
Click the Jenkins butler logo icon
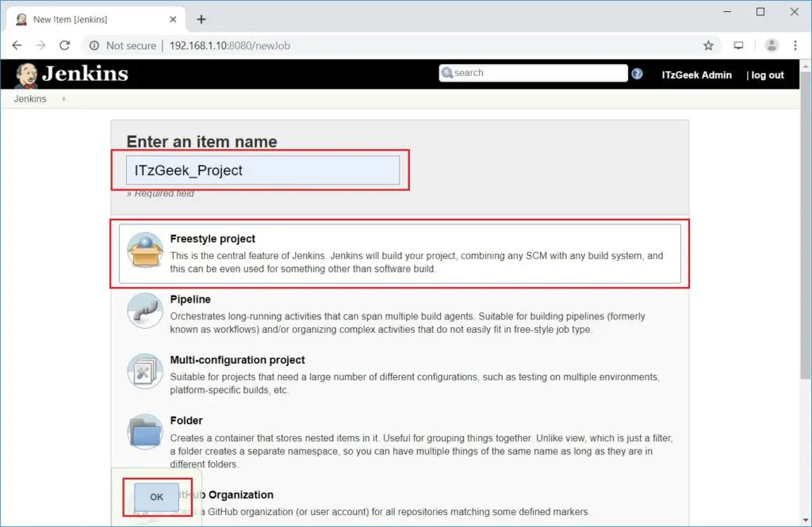coord(26,75)
